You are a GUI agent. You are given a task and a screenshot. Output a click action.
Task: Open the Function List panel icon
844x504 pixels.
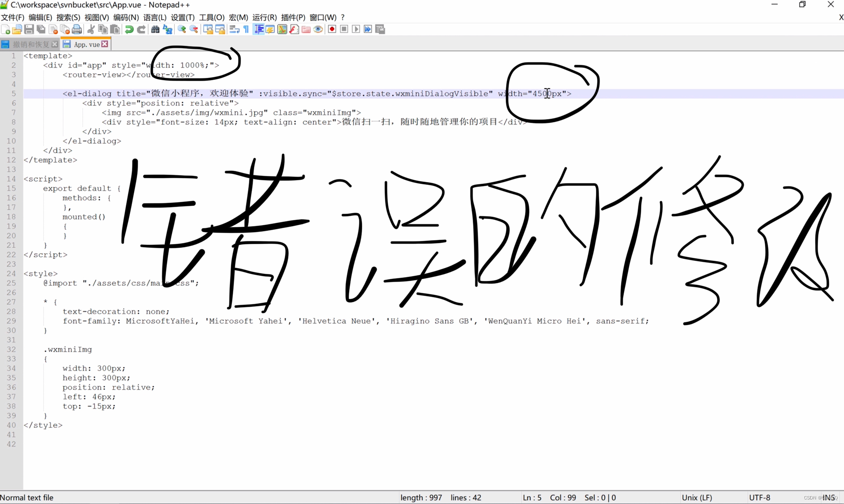[x=294, y=29]
